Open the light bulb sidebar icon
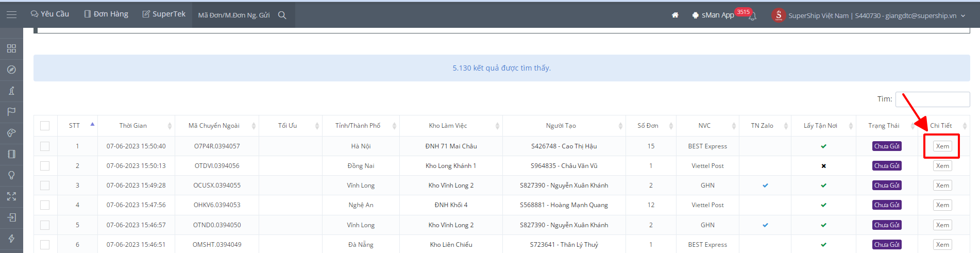 [11, 175]
